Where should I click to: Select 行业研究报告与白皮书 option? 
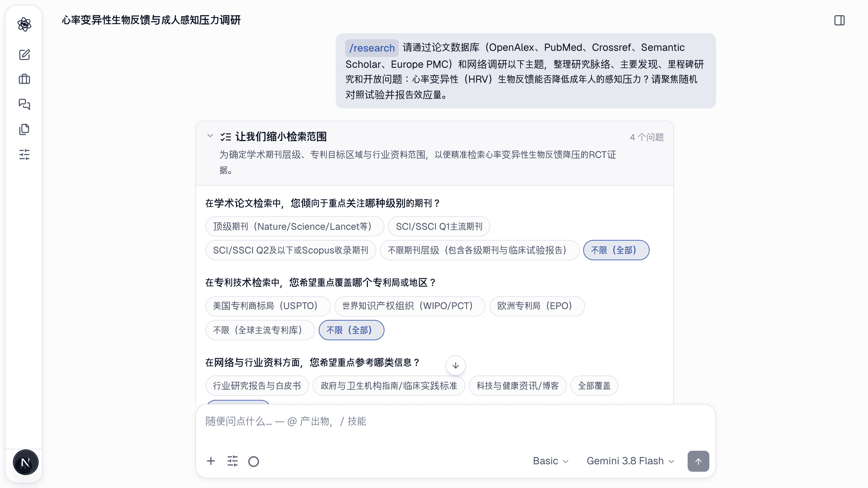point(257,386)
